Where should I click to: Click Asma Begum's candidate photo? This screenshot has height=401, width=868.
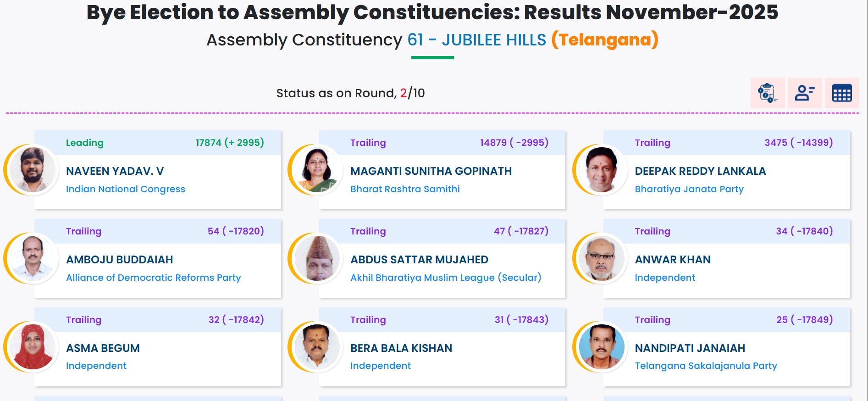(33, 347)
